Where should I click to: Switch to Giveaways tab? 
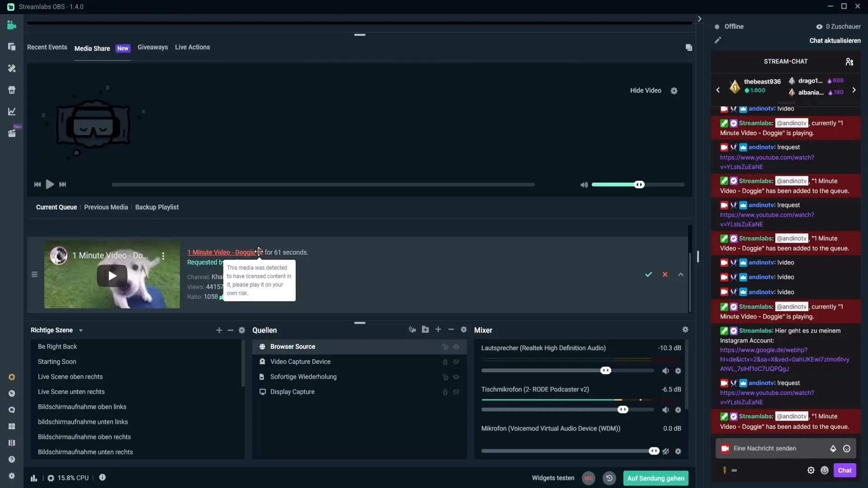click(x=152, y=47)
